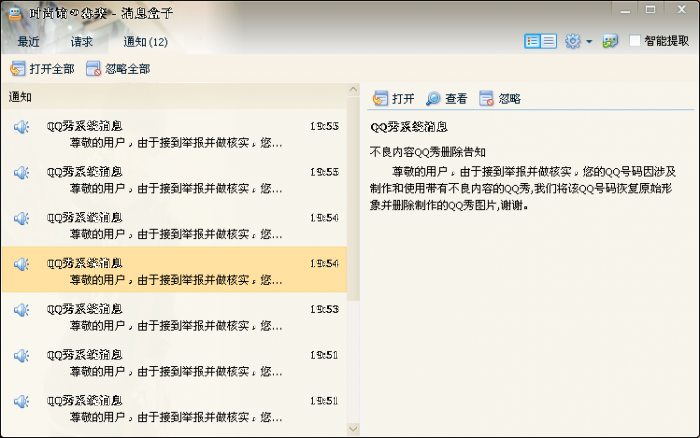Enable the 智能提取 checkbox
The height and width of the screenshot is (438, 700).
click(634, 41)
